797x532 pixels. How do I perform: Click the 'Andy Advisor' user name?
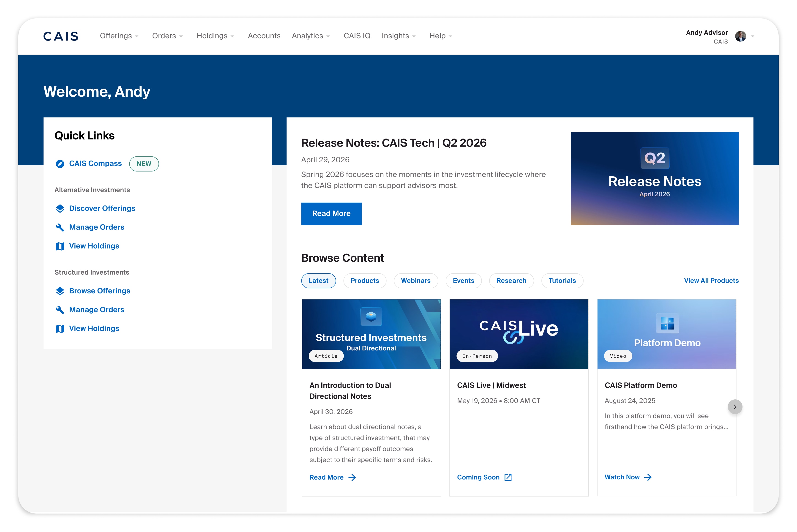tap(707, 33)
